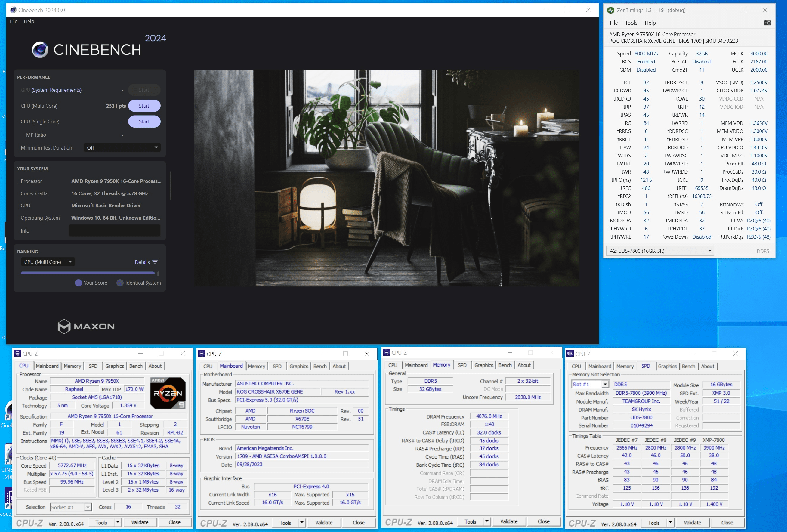Open Minimum Test Duration dropdown
The width and height of the screenshot is (787, 532).
pos(122,148)
